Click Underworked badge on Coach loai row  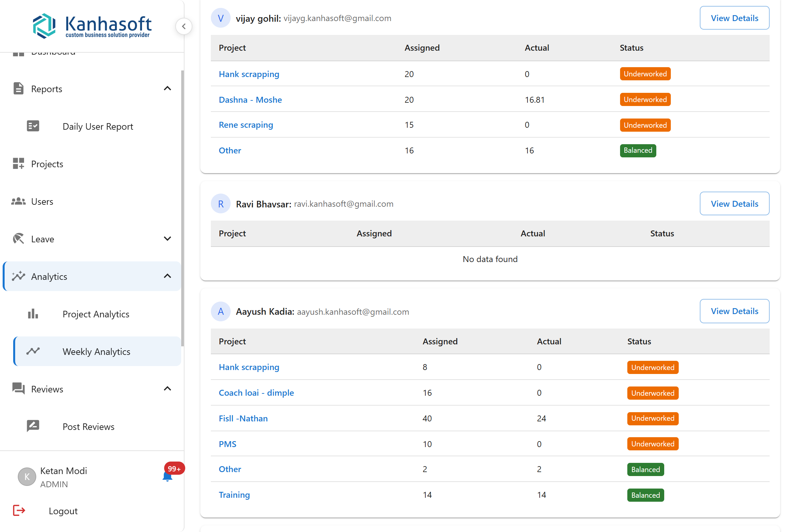652,393
